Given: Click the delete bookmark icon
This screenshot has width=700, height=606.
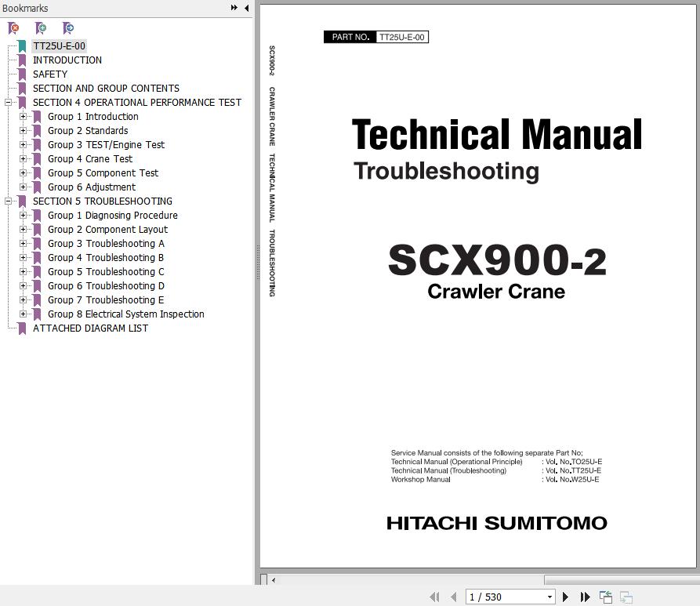Looking at the screenshot, I should click(x=14, y=28).
